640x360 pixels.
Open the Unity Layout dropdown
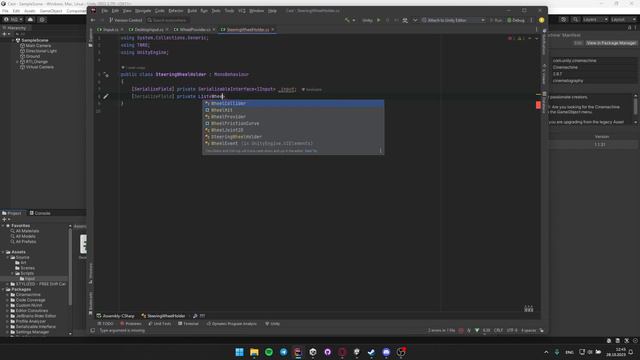click(624, 20)
